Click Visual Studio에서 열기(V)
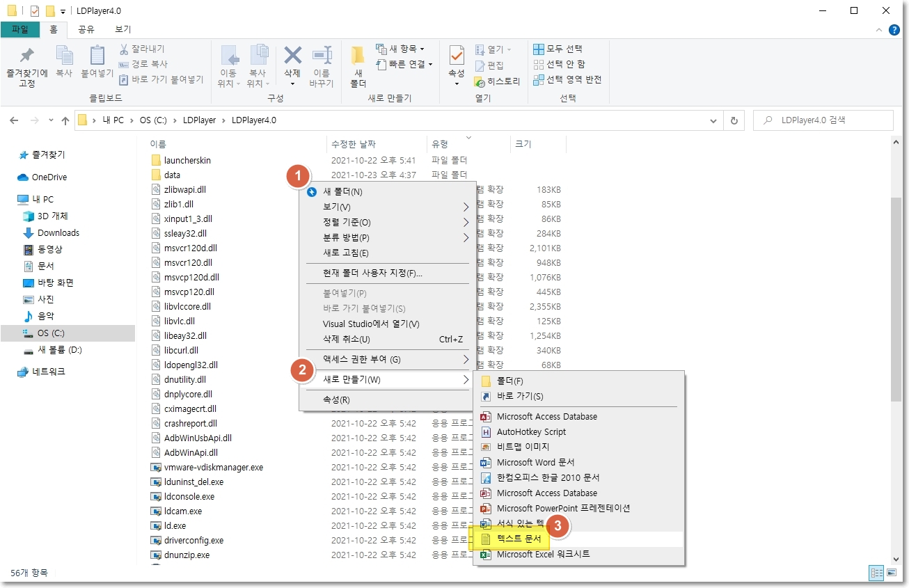 [388, 324]
